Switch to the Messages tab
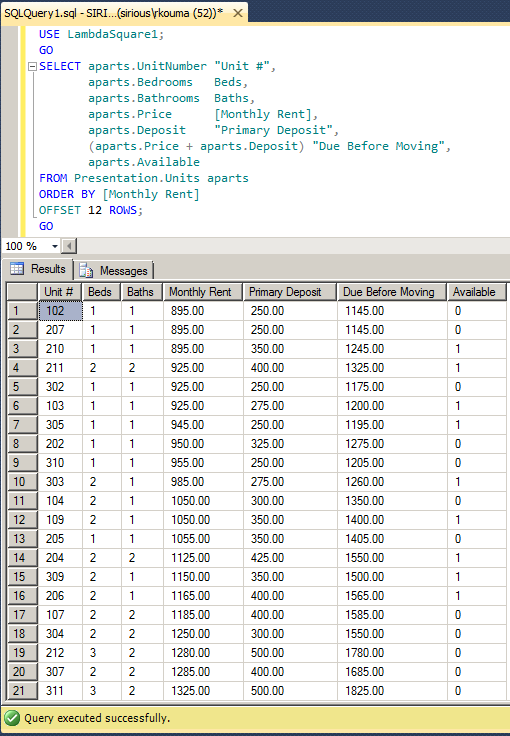The width and height of the screenshot is (510, 736). tap(114, 270)
